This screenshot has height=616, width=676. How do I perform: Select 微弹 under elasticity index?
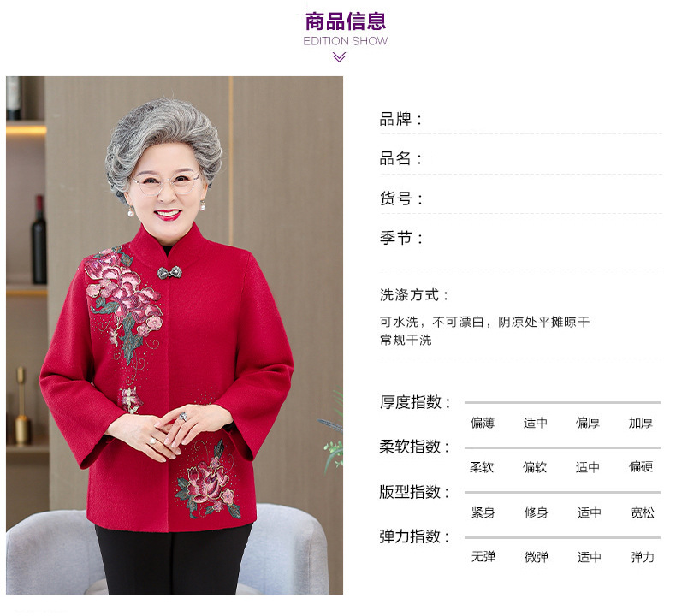(x=537, y=557)
